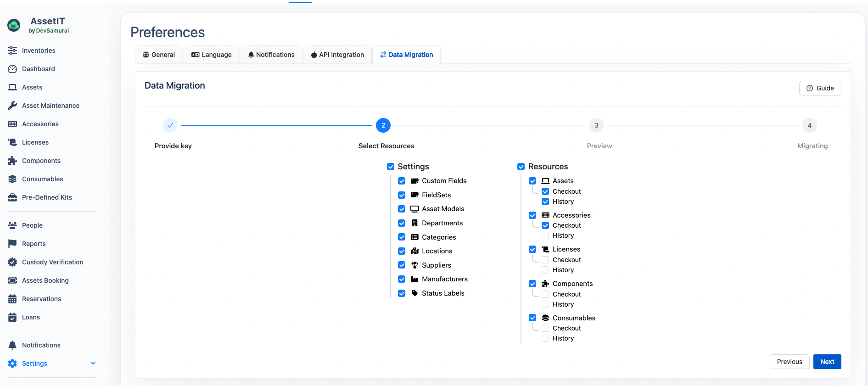
Task: Uncheck the Custom Fields checkbox
Action: tap(402, 181)
